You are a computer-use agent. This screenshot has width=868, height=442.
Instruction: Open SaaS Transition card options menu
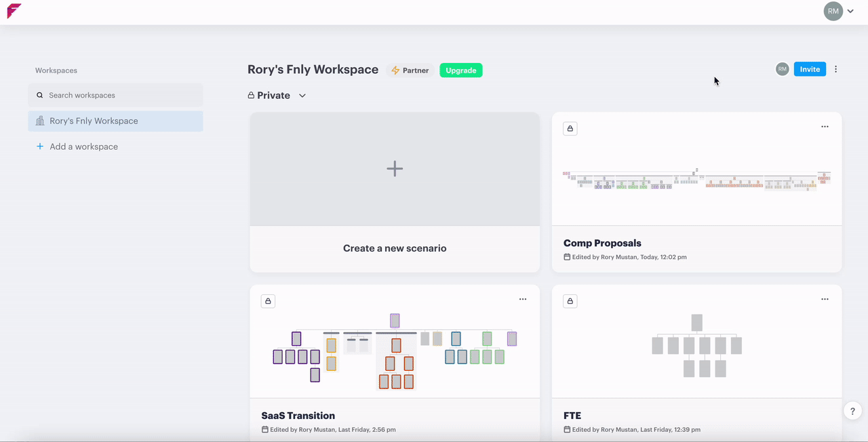click(x=523, y=299)
